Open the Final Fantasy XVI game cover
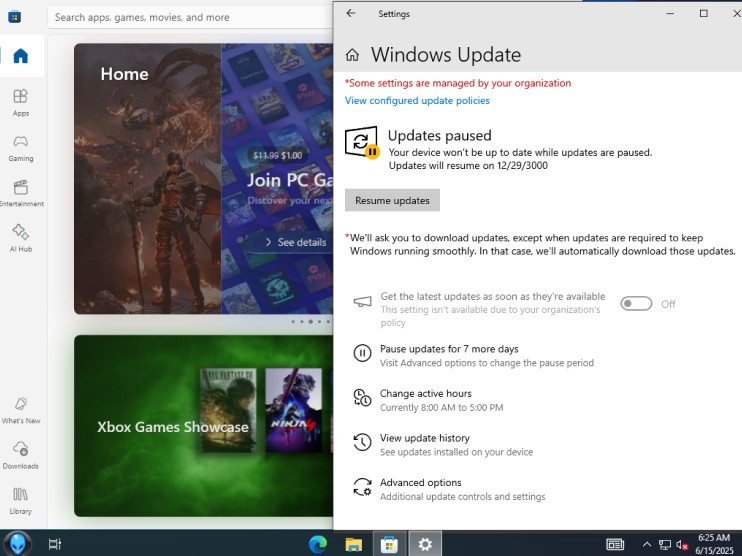 tap(228, 410)
